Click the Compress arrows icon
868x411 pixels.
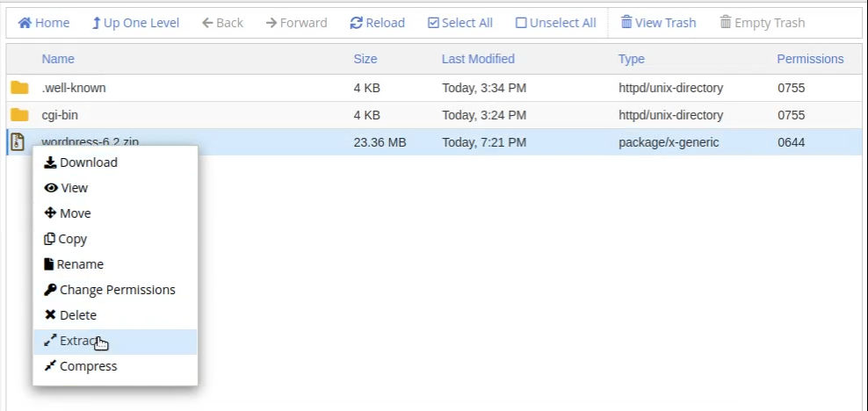50,365
